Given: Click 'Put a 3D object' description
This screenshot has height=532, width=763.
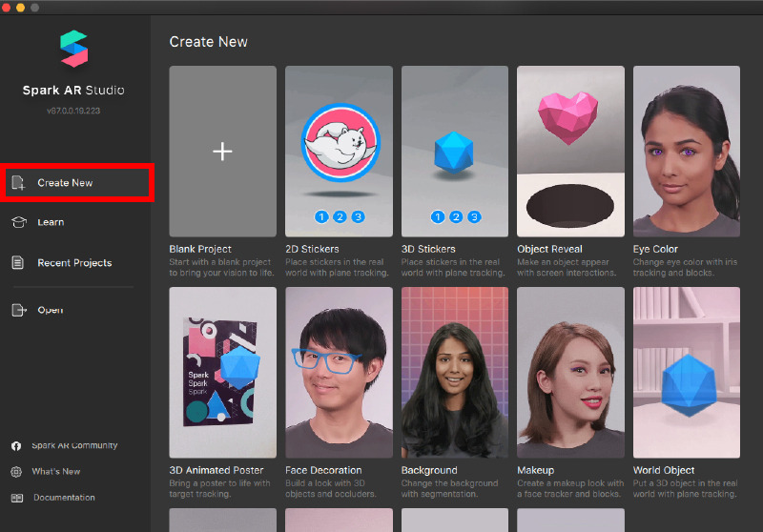Looking at the screenshot, I should (x=685, y=489).
